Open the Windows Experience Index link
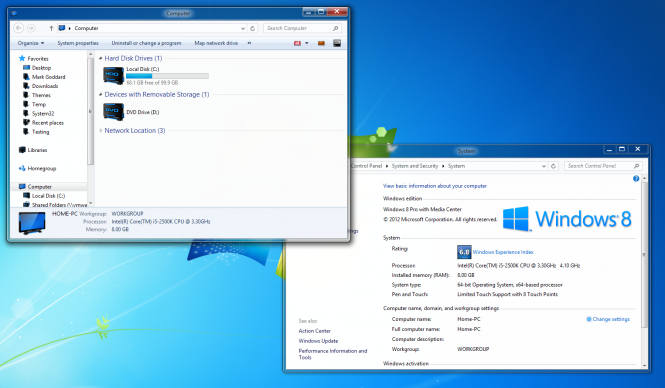Viewport: 665px width, 388px height. click(x=503, y=252)
